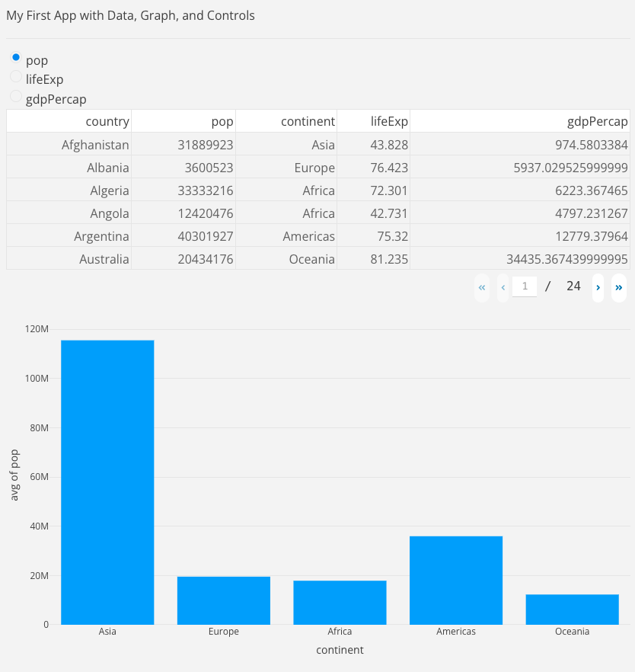Screen dimensions: 635x672
Task: Select the Afghanistan cell in table
Action: click(95, 144)
